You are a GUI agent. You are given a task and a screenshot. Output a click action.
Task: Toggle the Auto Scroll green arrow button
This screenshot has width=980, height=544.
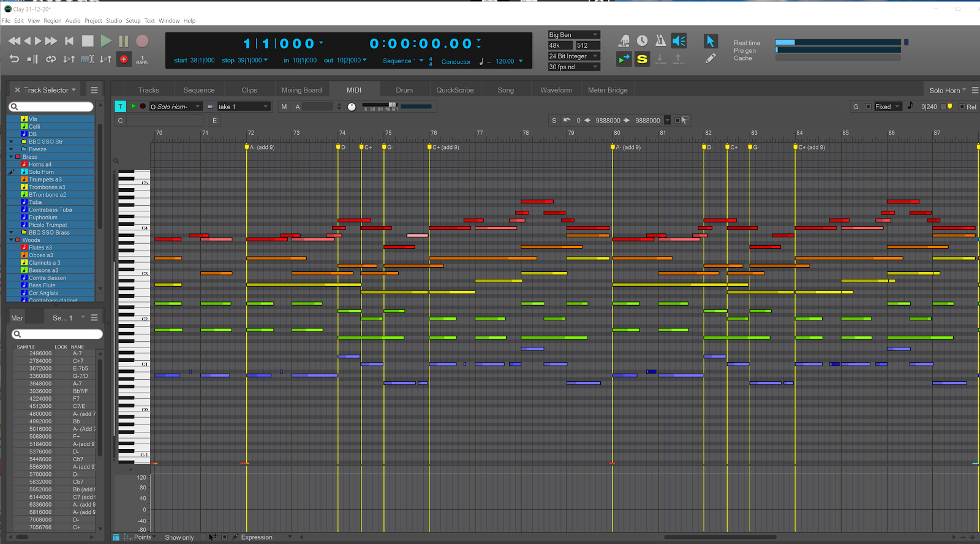624,59
